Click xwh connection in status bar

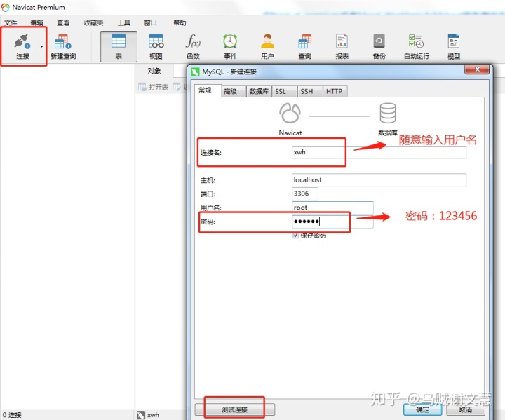[149, 415]
